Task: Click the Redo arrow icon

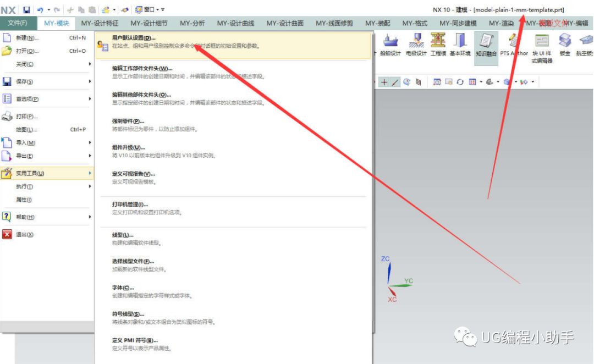Action: pyautogui.click(x=57, y=9)
